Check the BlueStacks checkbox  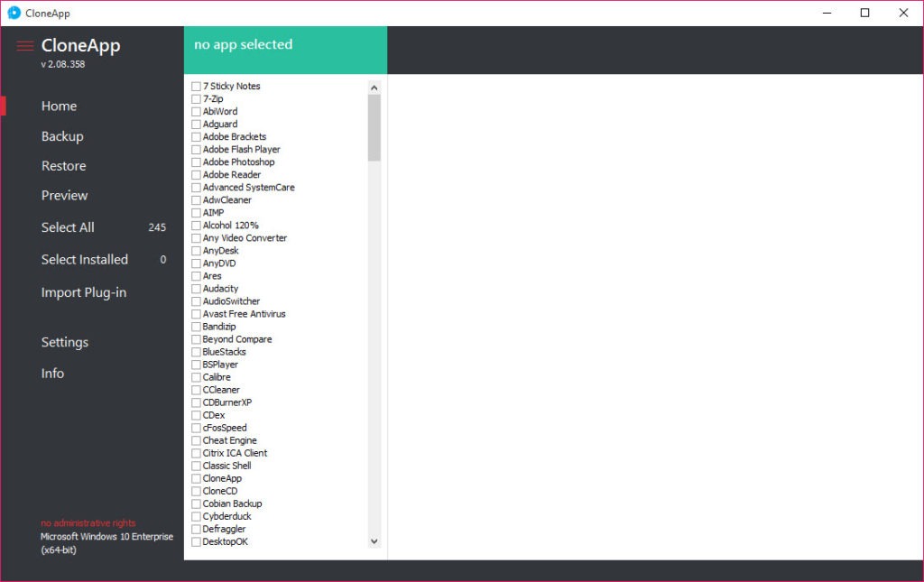click(x=196, y=352)
